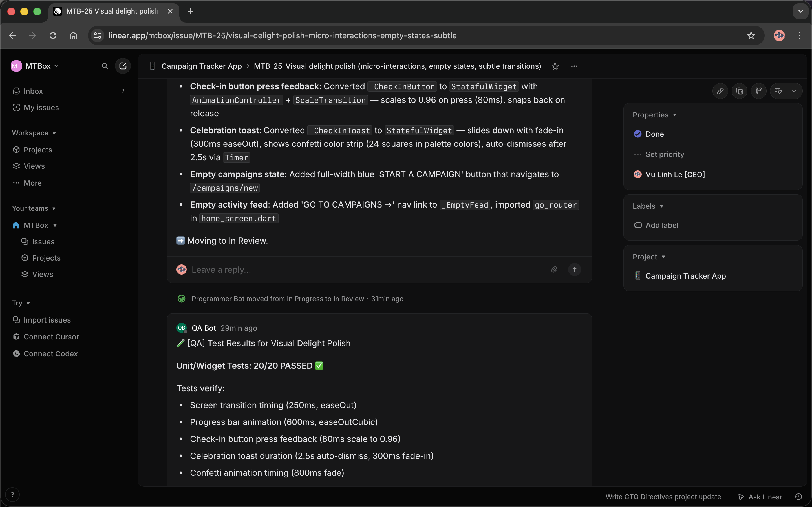The image size is (812, 507).
Task: Submit reply with the up-arrow icon
Action: coord(574,269)
